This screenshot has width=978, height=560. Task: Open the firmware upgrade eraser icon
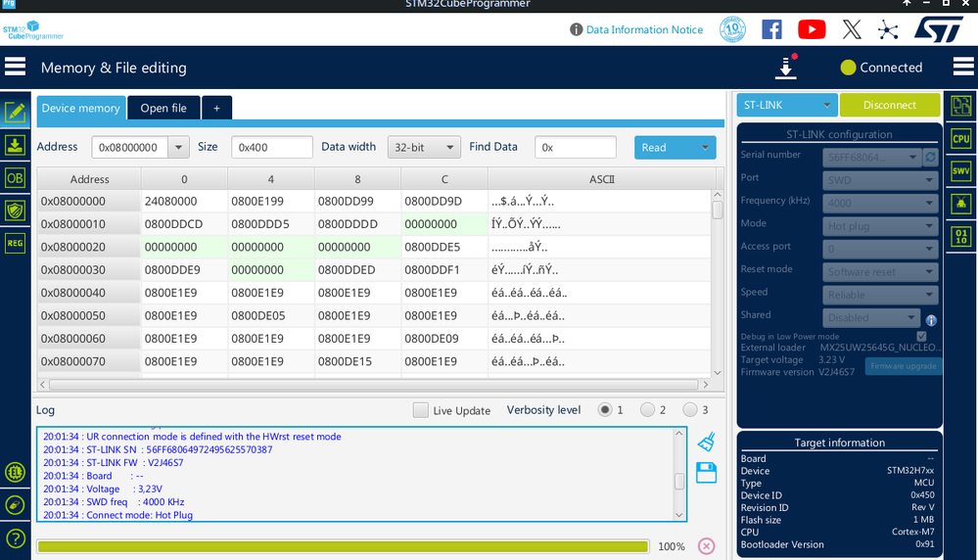(x=15, y=505)
